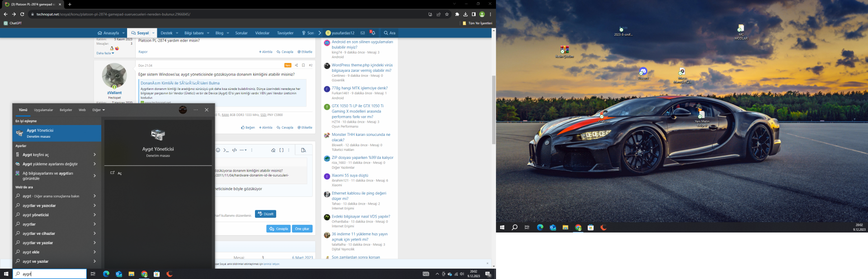Share zValiant's post #2
The image size is (868, 279).
click(296, 65)
